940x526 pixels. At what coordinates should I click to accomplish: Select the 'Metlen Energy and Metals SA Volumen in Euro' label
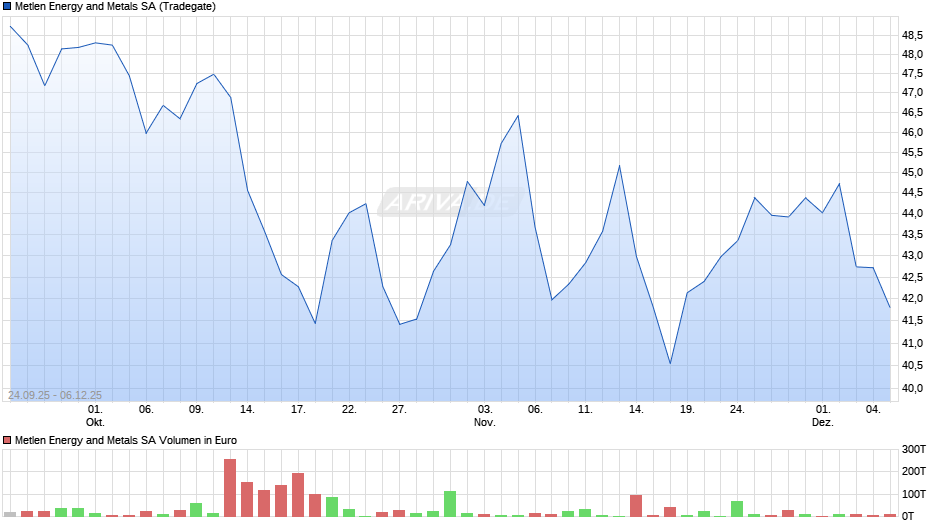click(x=126, y=440)
